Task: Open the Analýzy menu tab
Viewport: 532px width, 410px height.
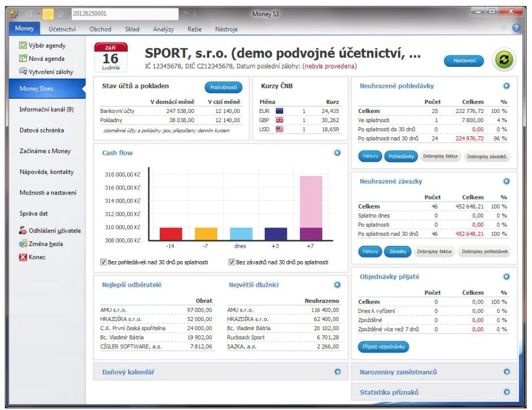Action: pos(164,29)
